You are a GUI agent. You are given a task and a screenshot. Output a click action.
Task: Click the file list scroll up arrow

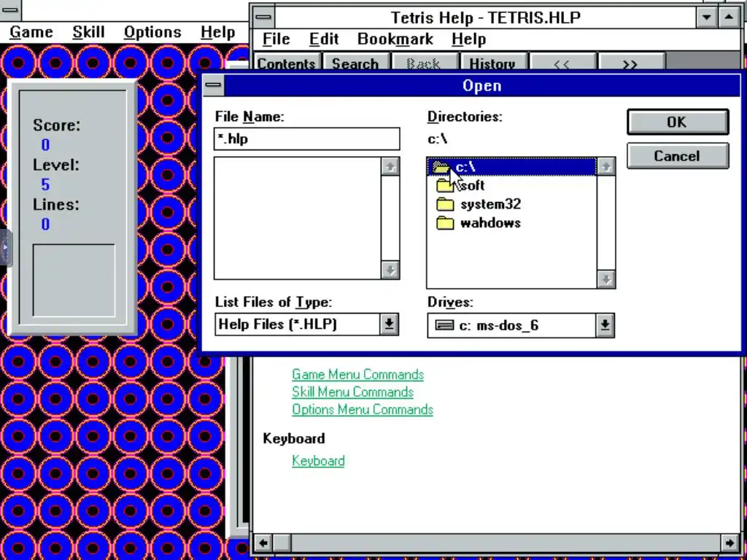[390, 166]
